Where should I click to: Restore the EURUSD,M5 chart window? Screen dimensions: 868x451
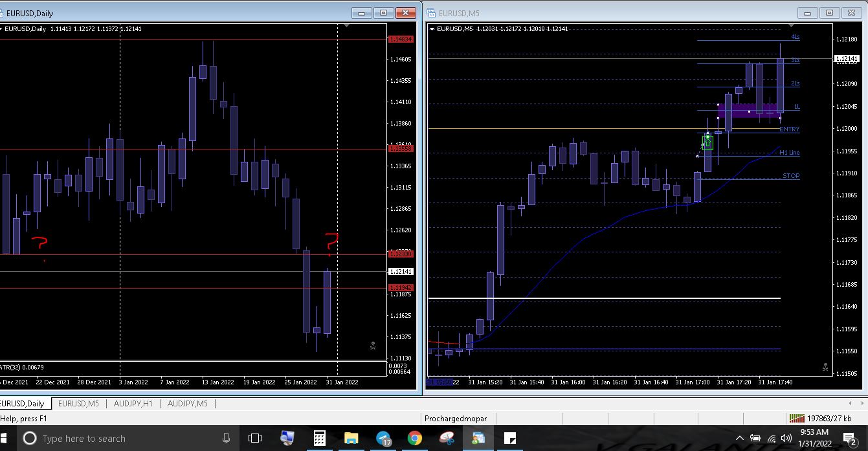pos(829,12)
